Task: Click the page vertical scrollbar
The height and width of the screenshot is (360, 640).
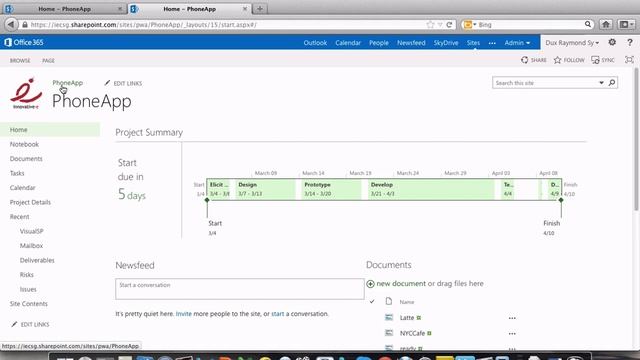Action: point(636,139)
